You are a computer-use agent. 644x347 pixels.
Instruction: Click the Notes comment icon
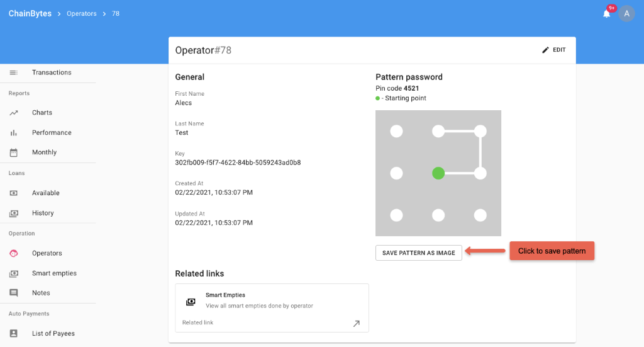[x=14, y=293]
